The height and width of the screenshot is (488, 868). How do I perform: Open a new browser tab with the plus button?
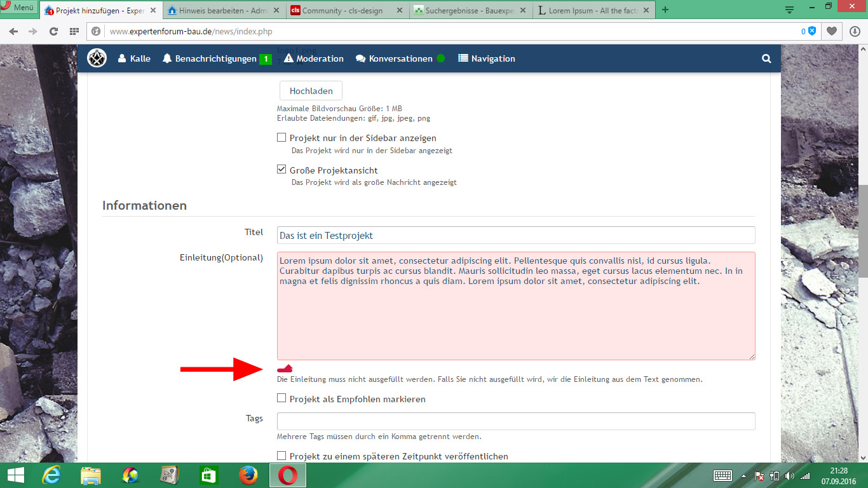[x=665, y=10]
